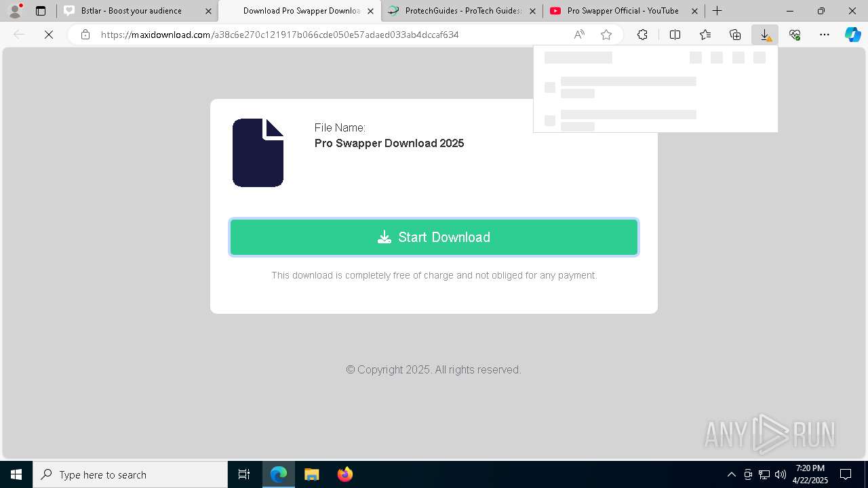
Task: Open a new browser tab
Action: pyautogui.click(x=717, y=11)
